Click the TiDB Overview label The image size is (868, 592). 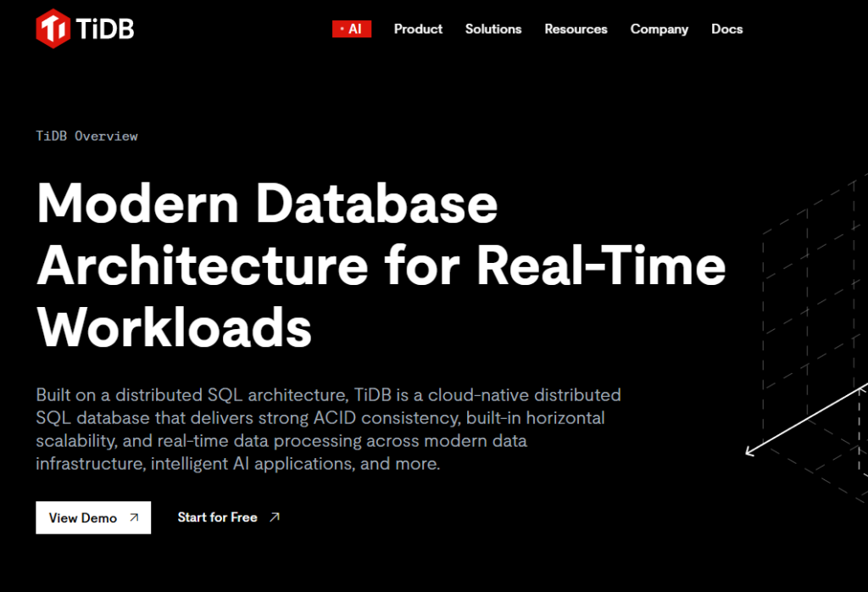tap(87, 137)
